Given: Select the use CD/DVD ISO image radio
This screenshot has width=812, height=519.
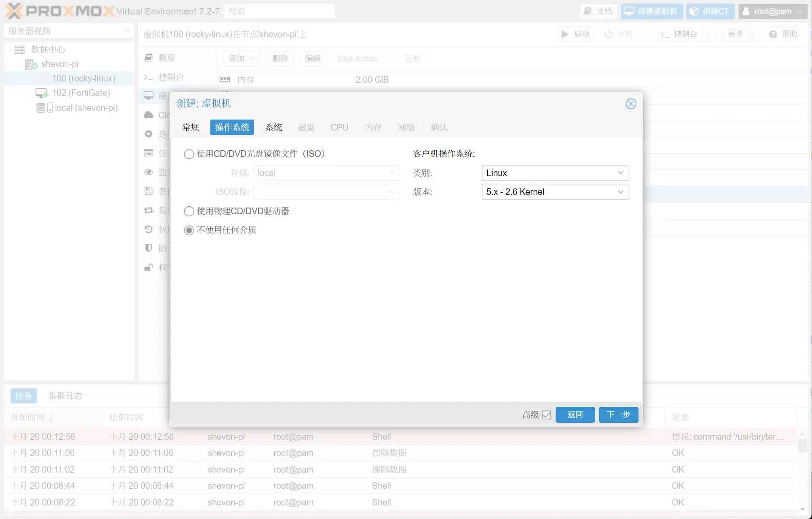Looking at the screenshot, I should click(x=189, y=154).
